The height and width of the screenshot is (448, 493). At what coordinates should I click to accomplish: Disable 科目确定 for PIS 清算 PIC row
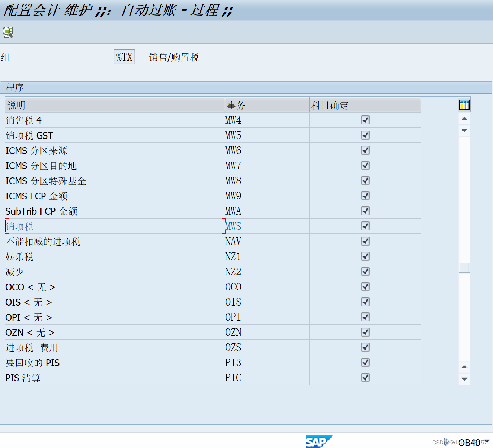(x=365, y=378)
